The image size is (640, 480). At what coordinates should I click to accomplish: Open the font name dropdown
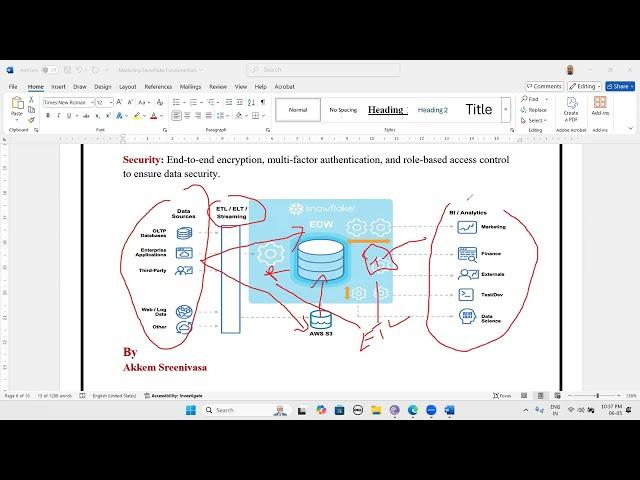[92, 102]
